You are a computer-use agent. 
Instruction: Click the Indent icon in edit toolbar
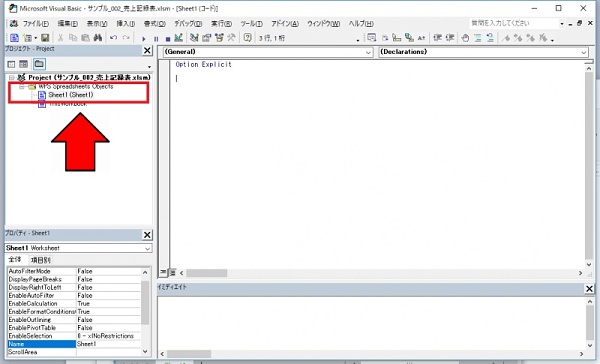coord(438,38)
